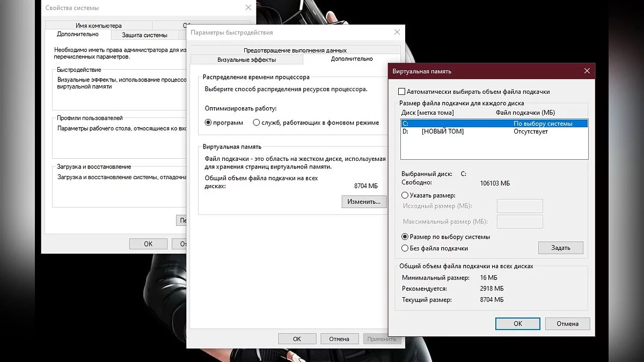Image resolution: width=644 pixels, height=362 pixels.
Task: Click the Максимальный размер input field
Action: point(520,221)
